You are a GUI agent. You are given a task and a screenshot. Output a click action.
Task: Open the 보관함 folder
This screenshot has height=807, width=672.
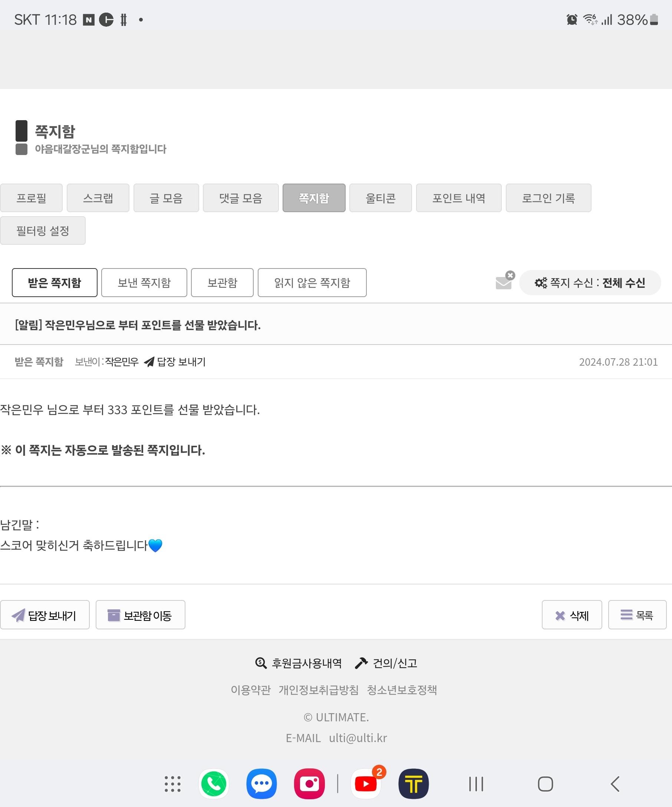(x=222, y=283)
